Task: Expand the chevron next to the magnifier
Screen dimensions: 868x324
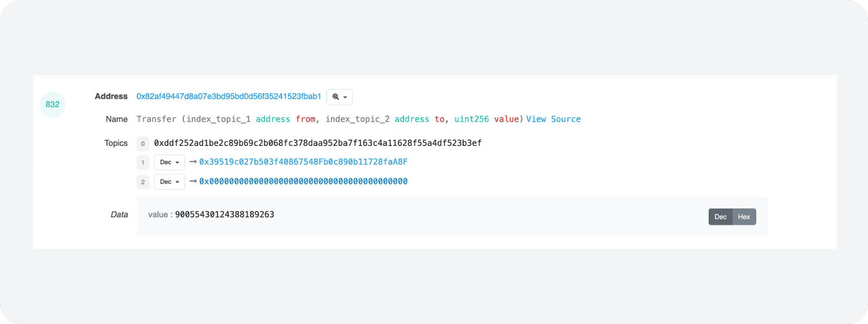Action: pyautogui.click(x=345, y=97)
